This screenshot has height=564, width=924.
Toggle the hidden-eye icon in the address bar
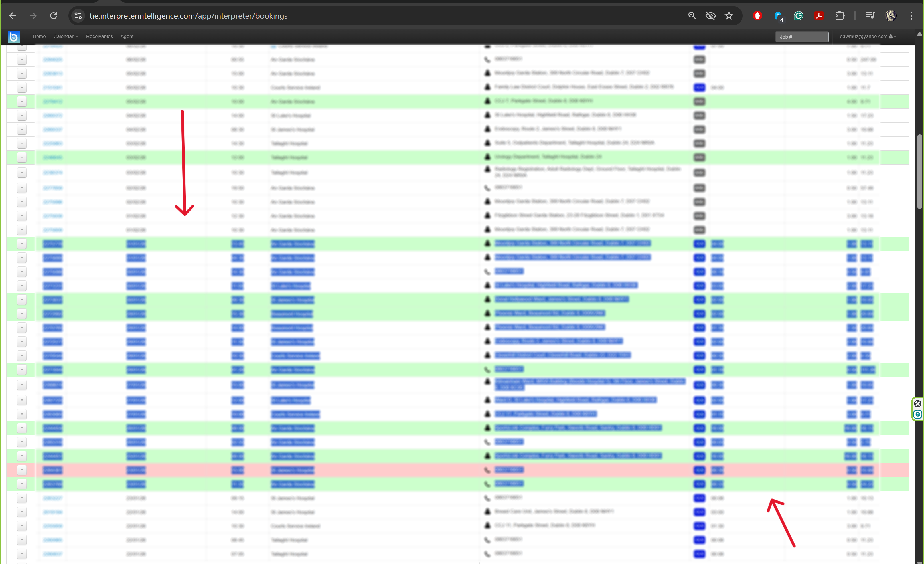click(710, 16)
